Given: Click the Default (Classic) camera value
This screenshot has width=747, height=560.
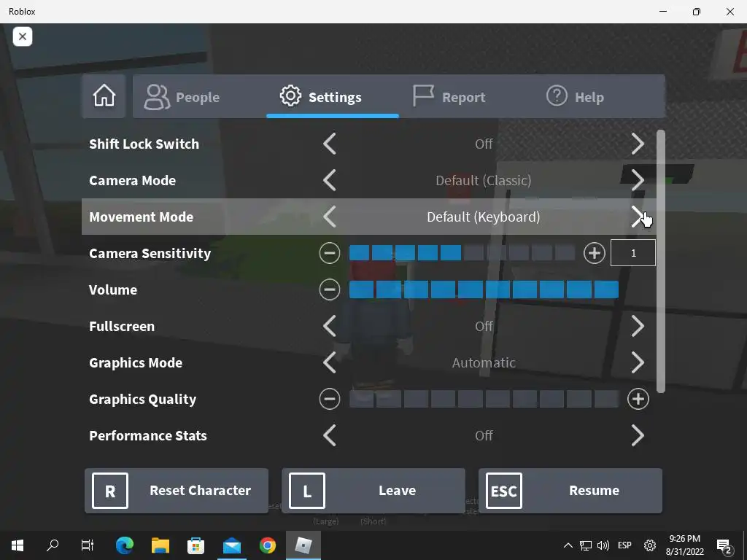Looking at the screenshot, I should point(484,181).
